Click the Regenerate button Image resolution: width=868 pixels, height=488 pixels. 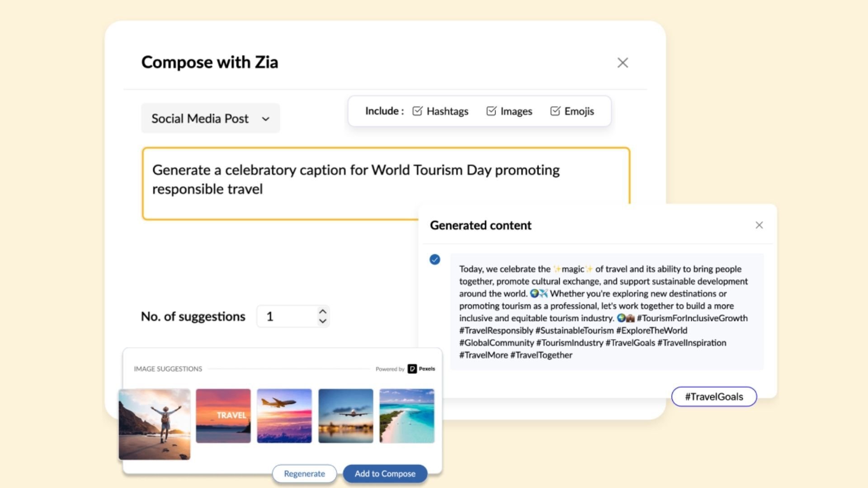(304, 474)
